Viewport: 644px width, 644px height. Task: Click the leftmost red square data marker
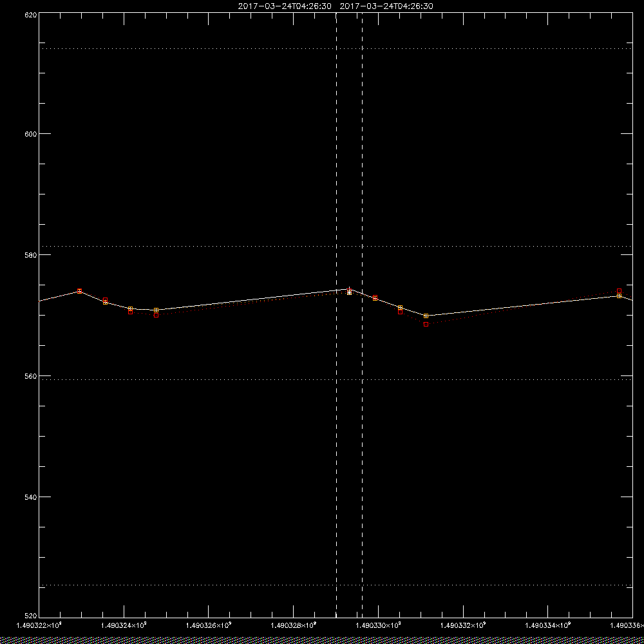click(80, 291)
